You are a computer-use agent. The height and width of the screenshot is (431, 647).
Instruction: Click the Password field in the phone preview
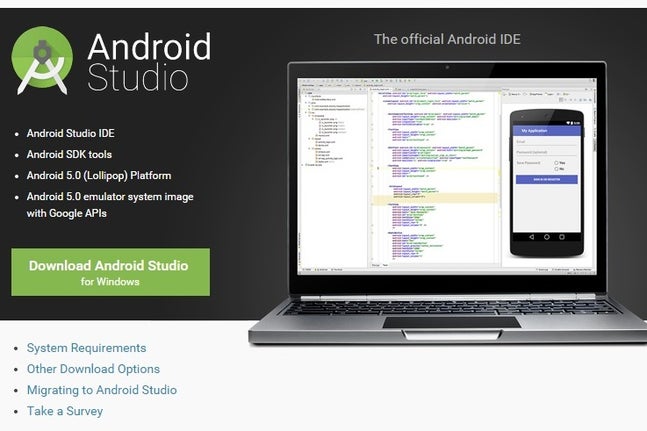(x=546, y=152)
